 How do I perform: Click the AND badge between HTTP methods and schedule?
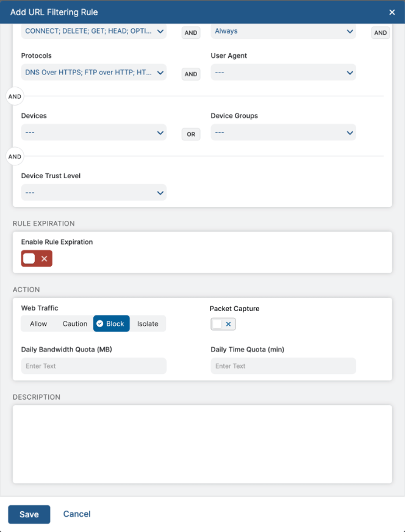pos(190,32)
